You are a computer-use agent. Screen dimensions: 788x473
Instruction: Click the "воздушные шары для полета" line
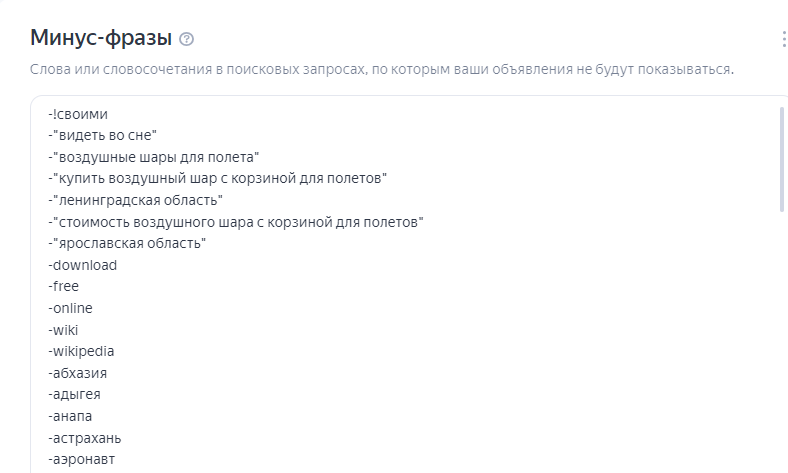(x=153, y=157)
